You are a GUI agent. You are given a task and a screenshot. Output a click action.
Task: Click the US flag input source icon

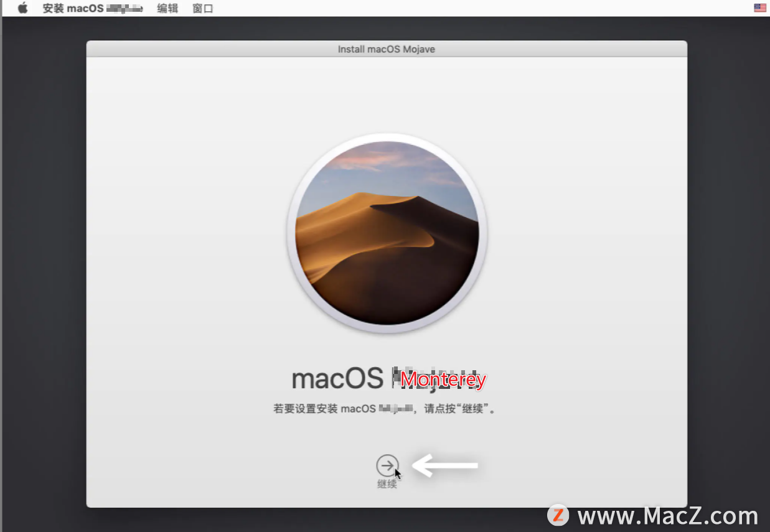pos(760,8)
